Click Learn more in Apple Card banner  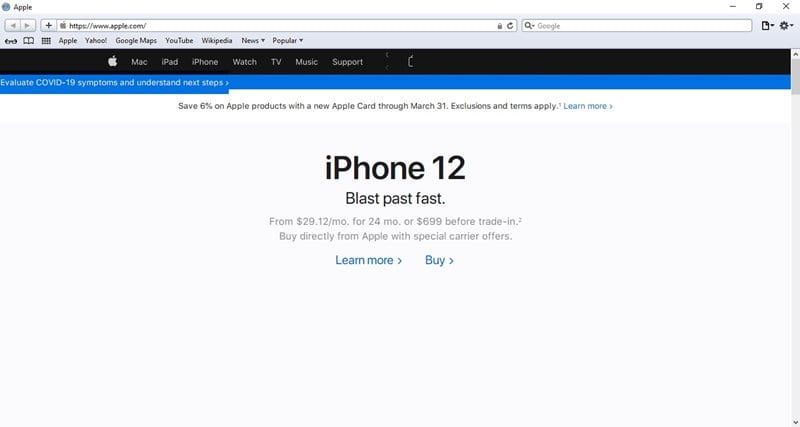pyautogui.click(x=588, y=106)
